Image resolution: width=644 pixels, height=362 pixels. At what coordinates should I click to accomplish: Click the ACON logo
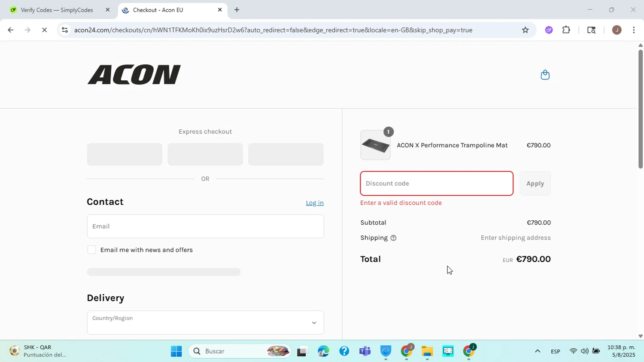[134, 75]
